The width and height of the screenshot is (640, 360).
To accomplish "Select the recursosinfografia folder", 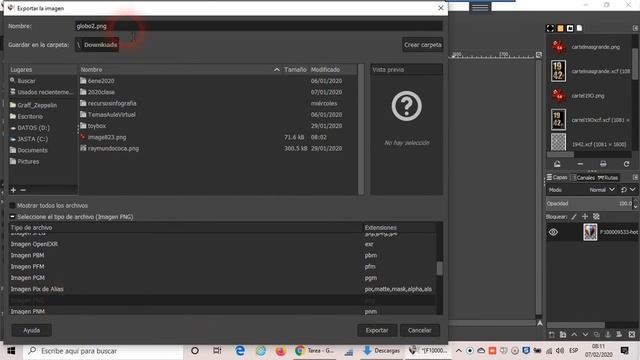I will [x=218, y=103].
